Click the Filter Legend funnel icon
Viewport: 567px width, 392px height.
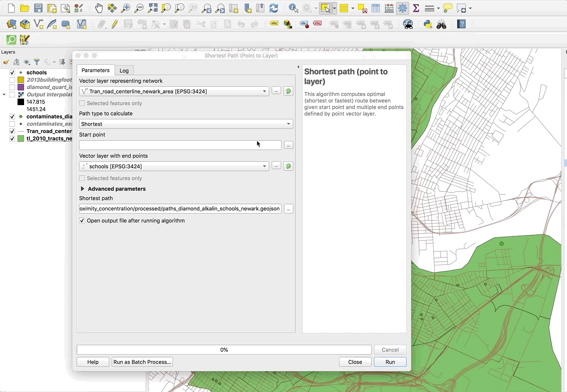tap(37, 62)
